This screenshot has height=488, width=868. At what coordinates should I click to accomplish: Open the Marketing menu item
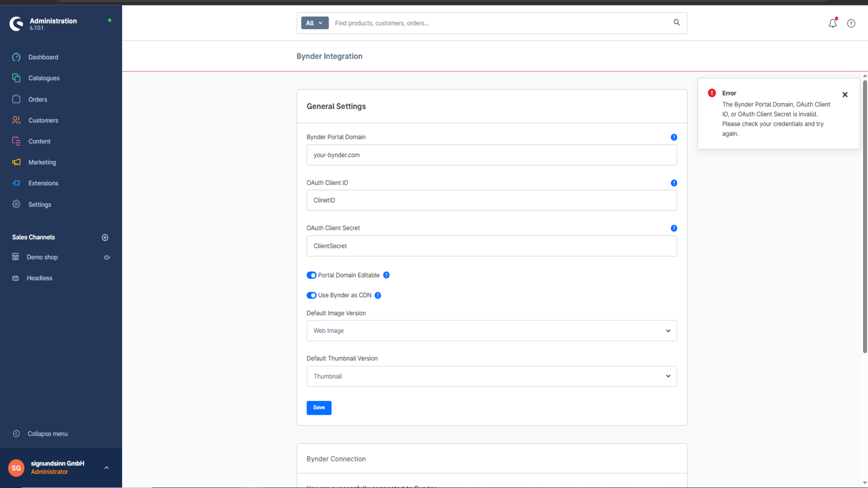42,162
